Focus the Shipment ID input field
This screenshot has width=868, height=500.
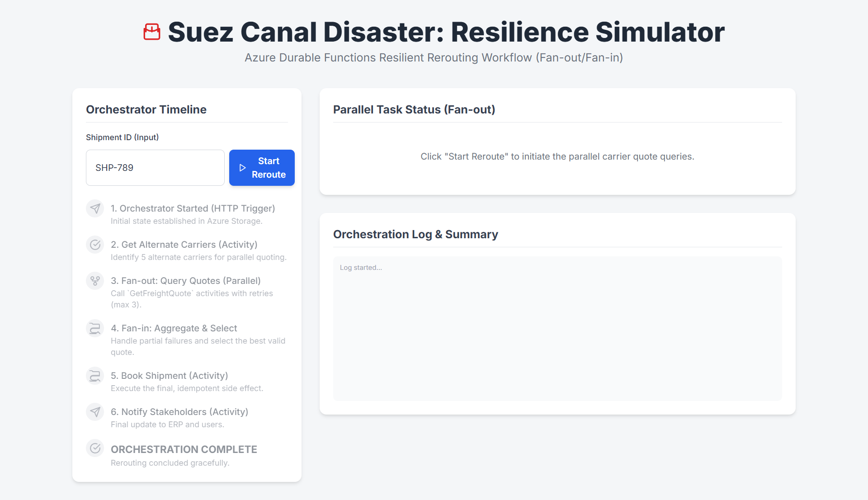155,168
